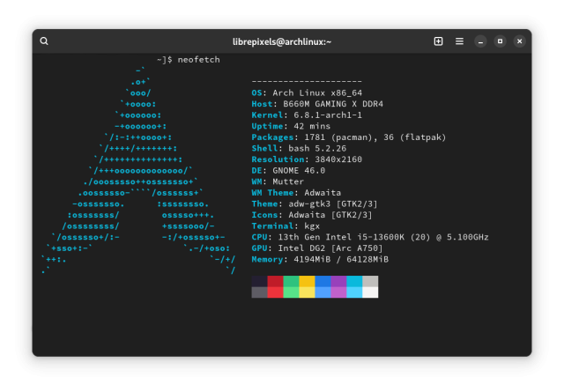Click the OS: Arch Linux x86_64 line
564x392 pixels.
[307, 92]
